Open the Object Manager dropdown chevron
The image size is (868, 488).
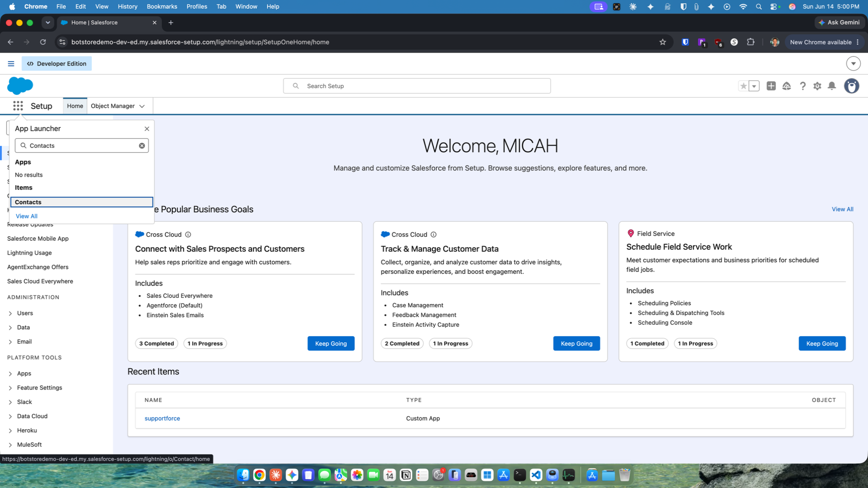click(142, 106)
